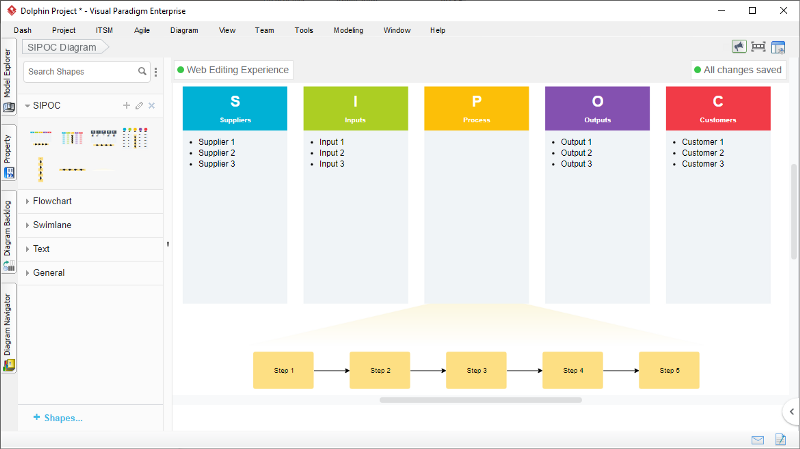800x449 pixels.
Task: Click the plus icon in SIPOC palette
Action: 126,105
